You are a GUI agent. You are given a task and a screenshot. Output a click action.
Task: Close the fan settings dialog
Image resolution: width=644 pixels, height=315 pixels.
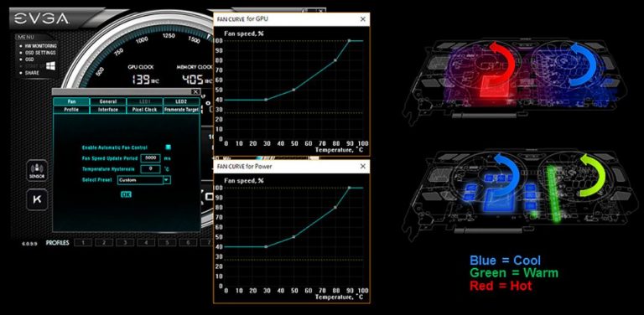(x=196, y=92)
